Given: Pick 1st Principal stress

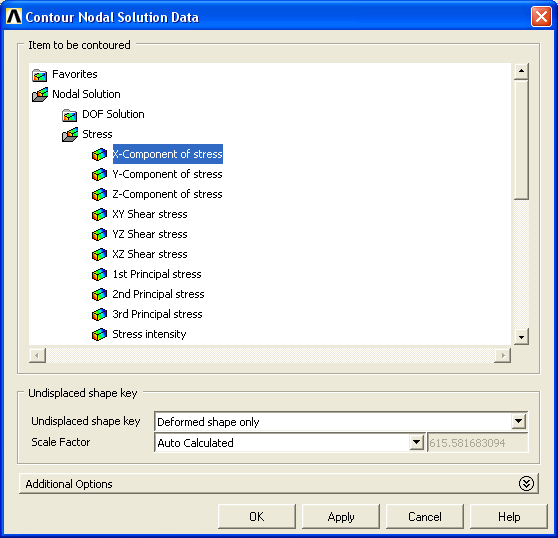Looking at the screenshot, I should tap(157, 274).
